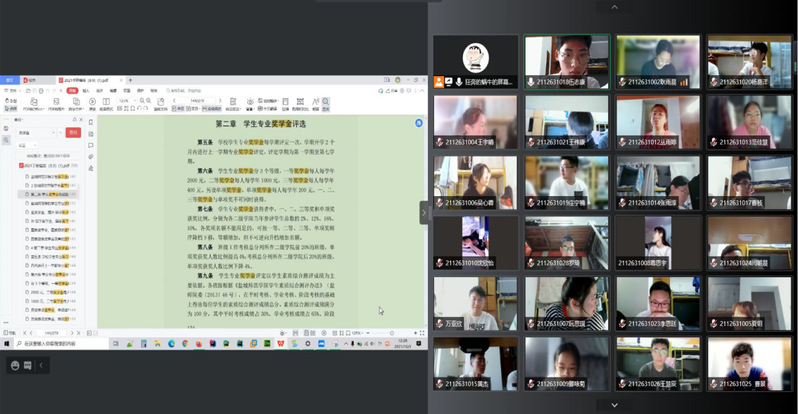Open the zoom percentage dropdown in toolbar
Screen dimensions: 798x414
point(125,101)
